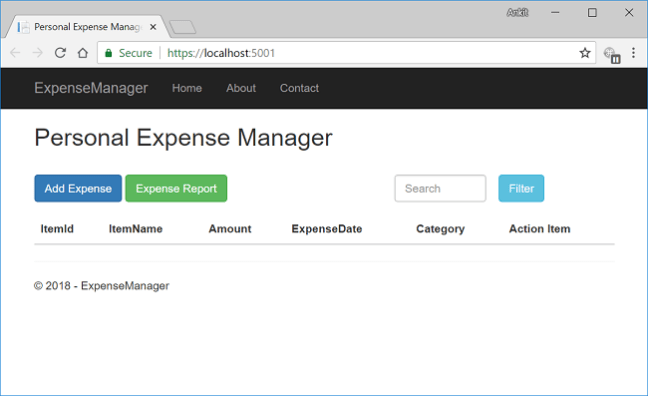The width and height of the screenshot is (648, 396).
Task: Go to the browser home page icon
Action: 83,53
